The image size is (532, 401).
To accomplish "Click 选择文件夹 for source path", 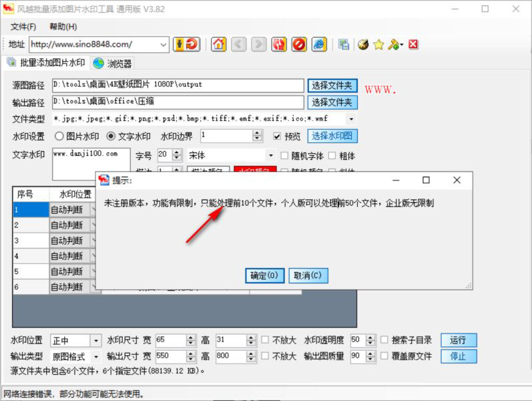I will click(x=332, y=86).
